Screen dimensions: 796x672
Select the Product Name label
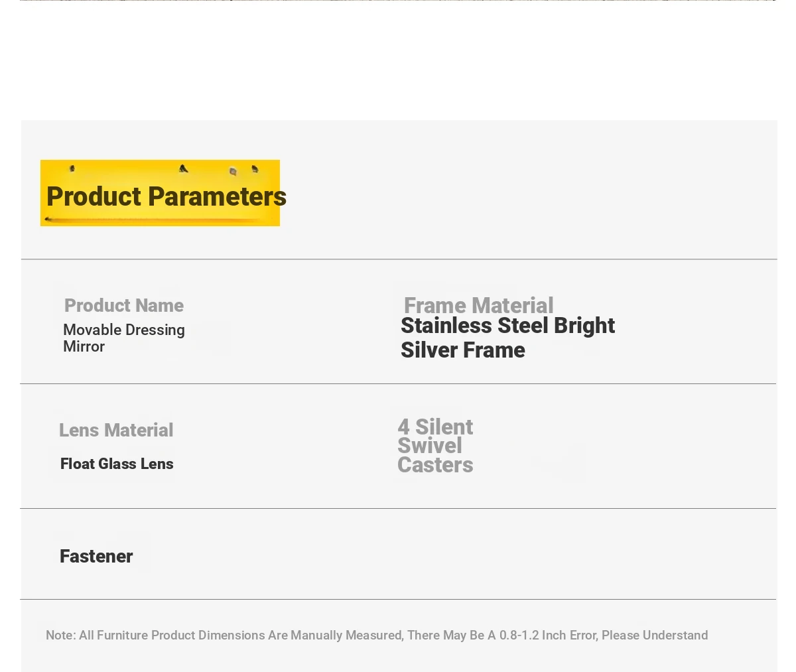point(124,305)
